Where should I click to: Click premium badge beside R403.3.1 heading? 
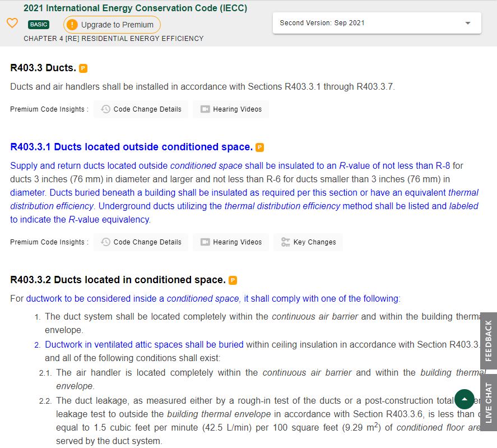click(x=259, y=147)
